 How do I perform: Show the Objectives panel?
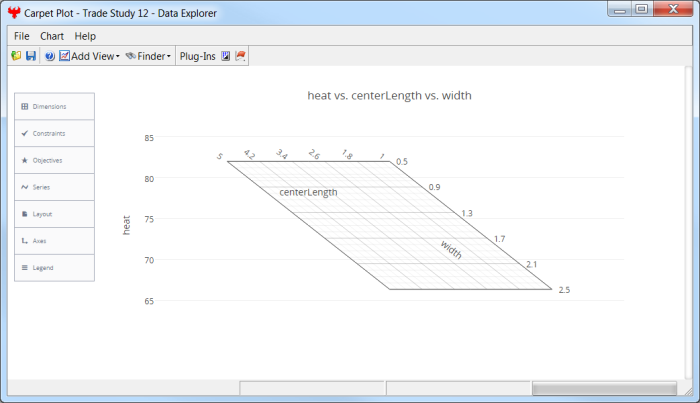pos(55,160)
